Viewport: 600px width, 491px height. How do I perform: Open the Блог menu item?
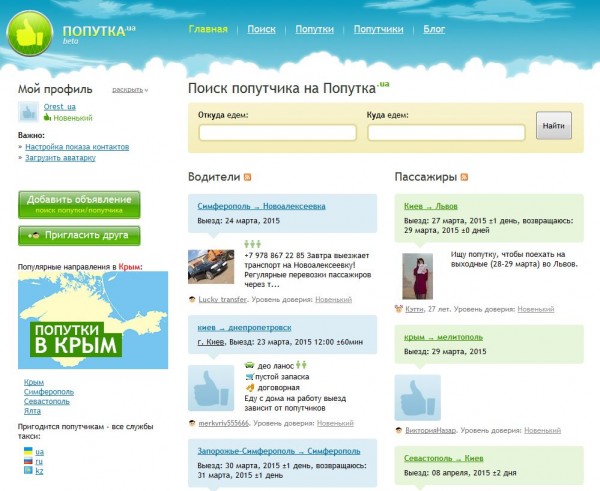[x=434, y=30]
